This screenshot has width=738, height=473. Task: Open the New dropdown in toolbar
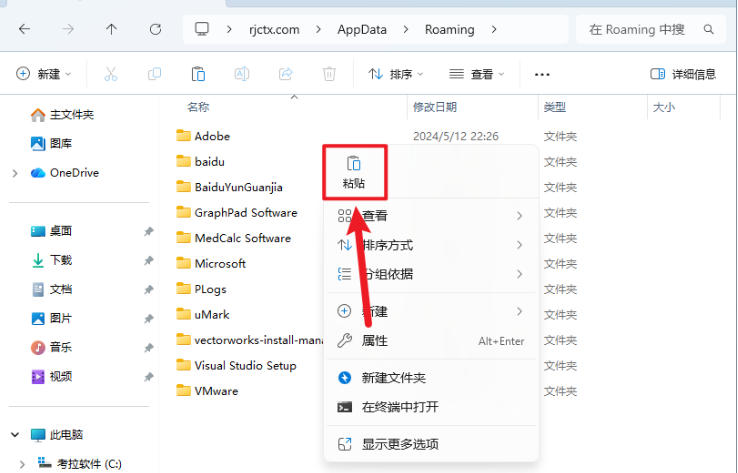point(45,74)
